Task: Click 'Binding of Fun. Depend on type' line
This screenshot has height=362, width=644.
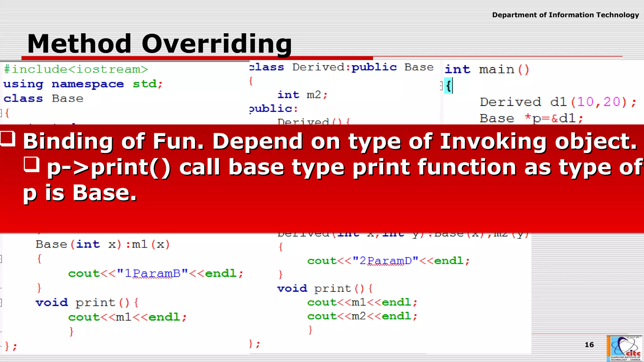Action: coord(330,141)
